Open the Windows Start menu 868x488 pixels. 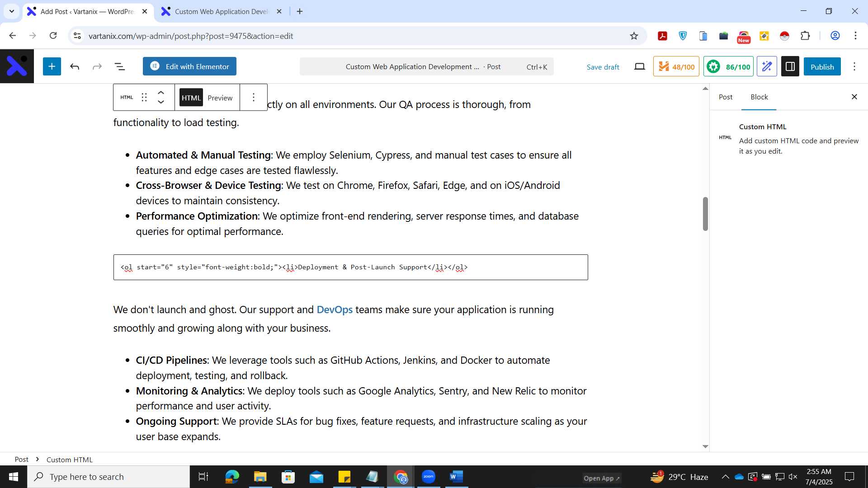tap(14, 477)
